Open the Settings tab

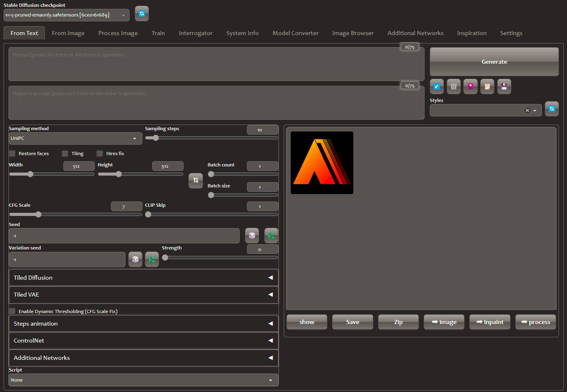(511, 33)
